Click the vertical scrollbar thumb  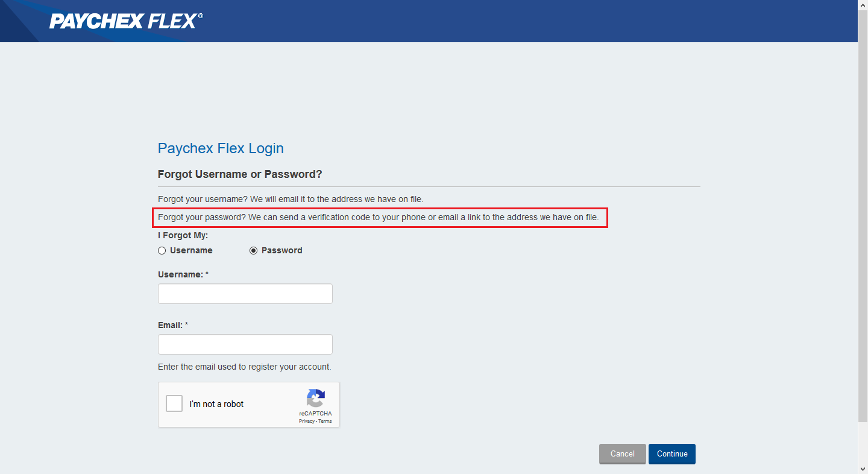click(x=863, y=215)
